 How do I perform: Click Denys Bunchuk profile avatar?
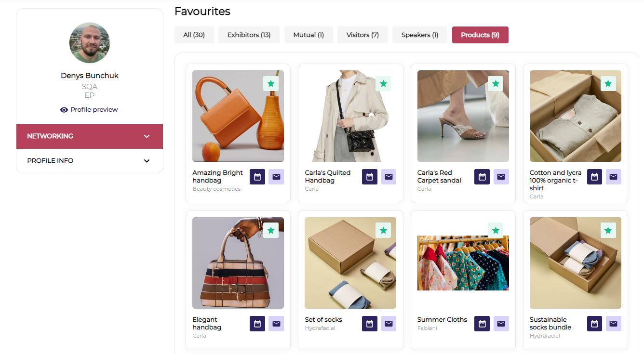click(x=90, y=43)
